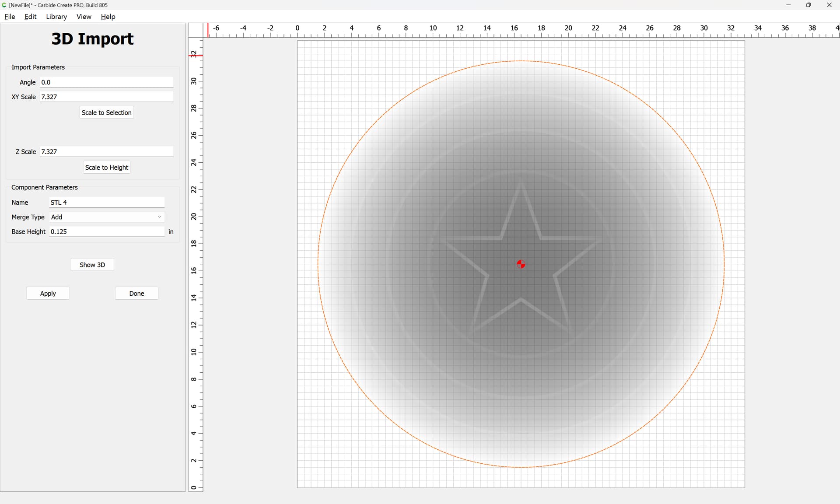Click the Carbide Create app icon in title bar

[x=4, y=5]
